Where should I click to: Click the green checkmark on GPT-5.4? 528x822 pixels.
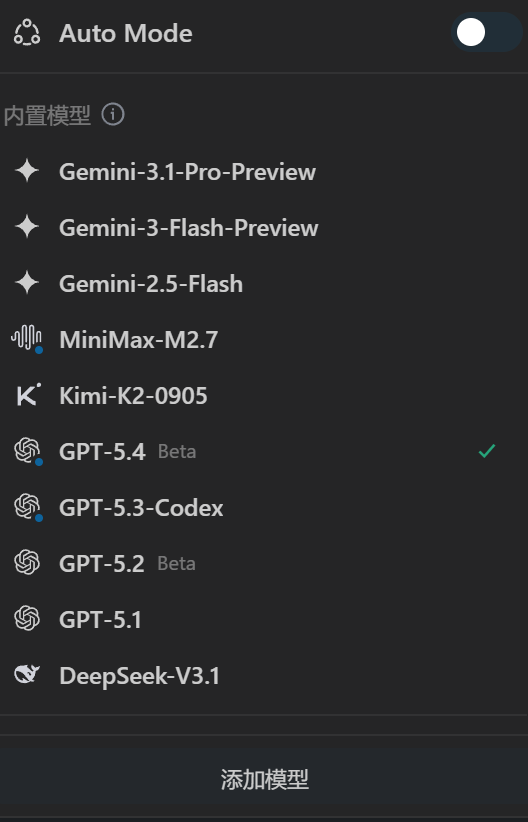pyautogui.click(x=487, y=451)
